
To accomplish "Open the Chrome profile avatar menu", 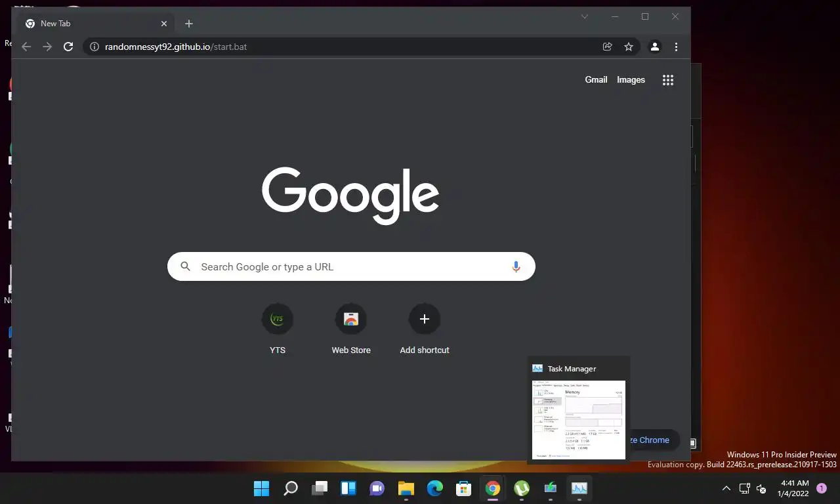I will pyautogui.click(x=655, y=47).
